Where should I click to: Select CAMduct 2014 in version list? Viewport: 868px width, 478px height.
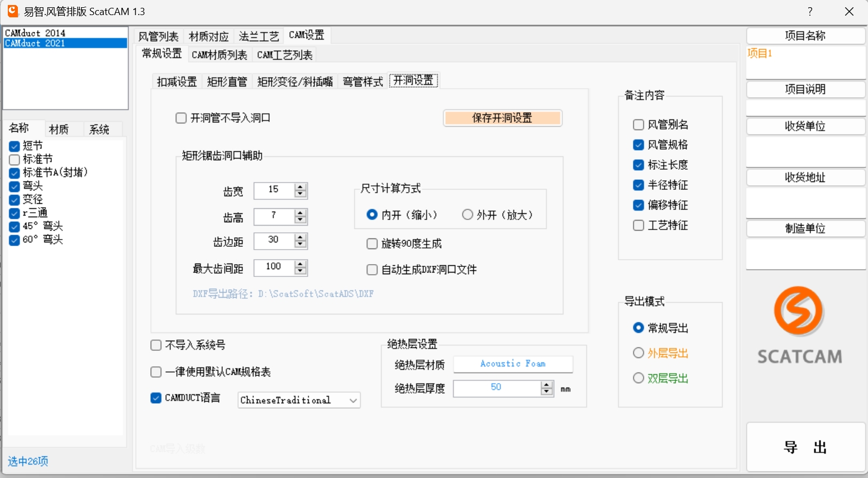click(35, 33)
